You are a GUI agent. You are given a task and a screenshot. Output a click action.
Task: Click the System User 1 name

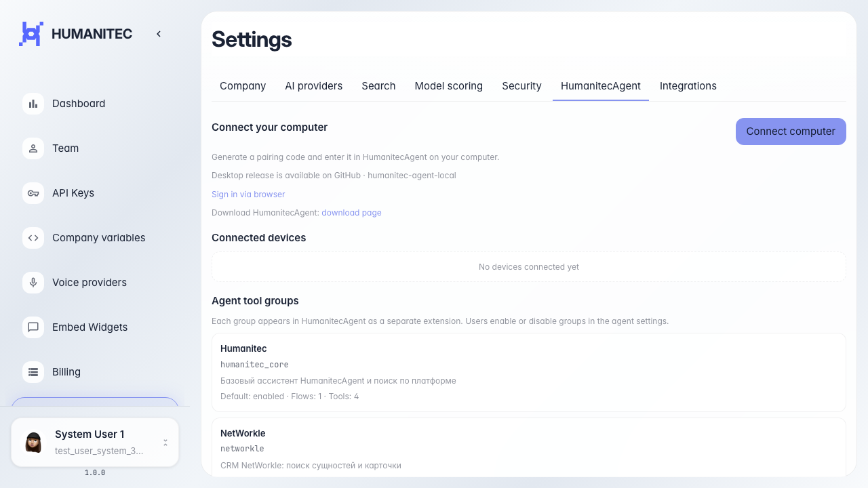(90, 434)
